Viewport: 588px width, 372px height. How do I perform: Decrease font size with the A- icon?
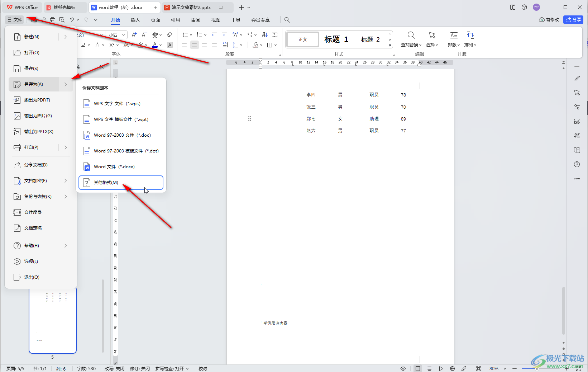click(x=144, y=35)
